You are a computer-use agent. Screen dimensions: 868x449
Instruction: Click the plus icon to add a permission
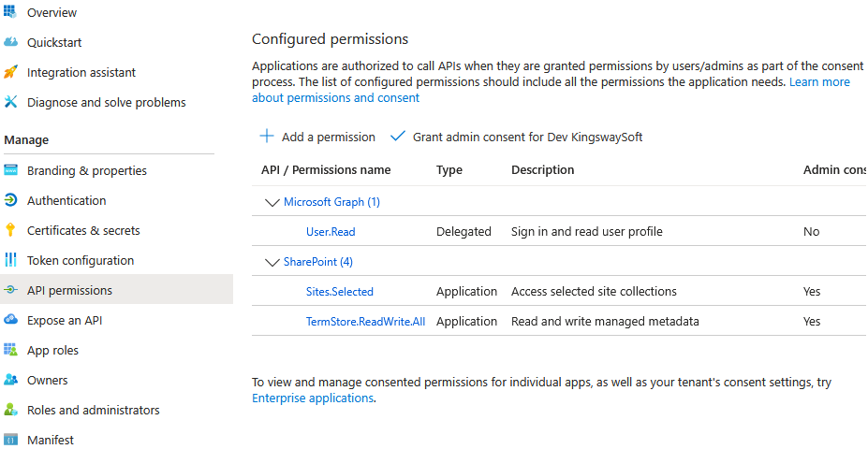click(x=267, y=137)
